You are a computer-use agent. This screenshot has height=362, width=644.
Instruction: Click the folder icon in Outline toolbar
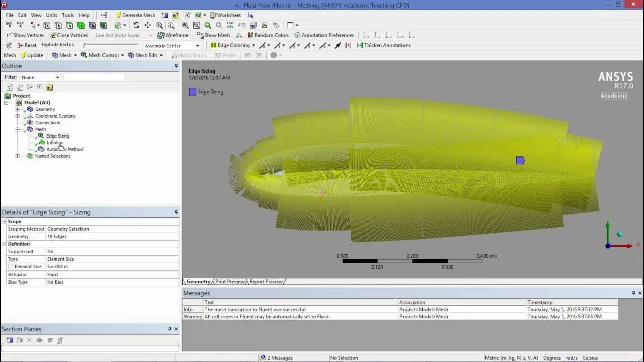pos(49,87)
